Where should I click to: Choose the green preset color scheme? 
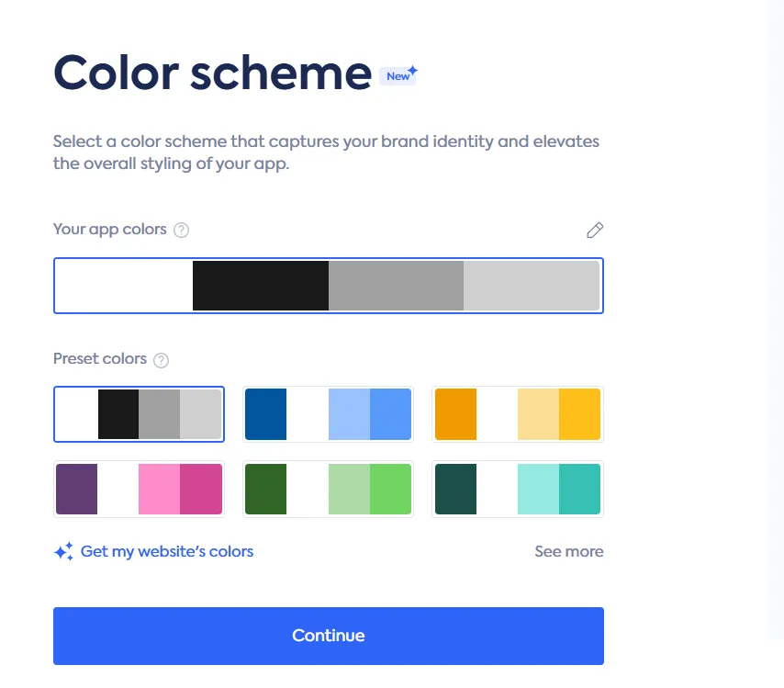click(328, 489)
